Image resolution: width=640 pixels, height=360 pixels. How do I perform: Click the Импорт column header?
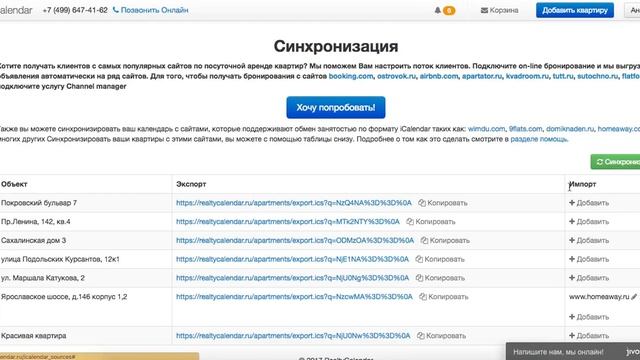pyautogui.click(x=582, y=184)
